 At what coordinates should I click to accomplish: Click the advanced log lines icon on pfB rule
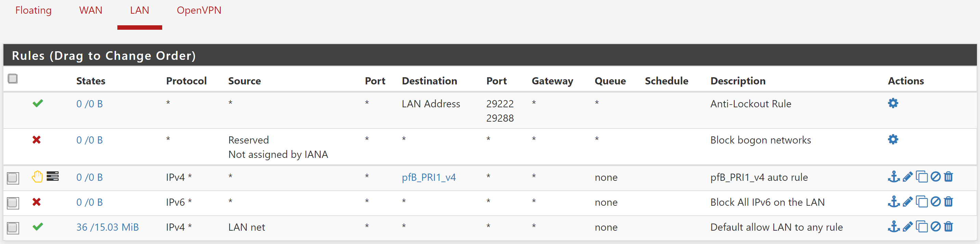(x=52, y=176)
